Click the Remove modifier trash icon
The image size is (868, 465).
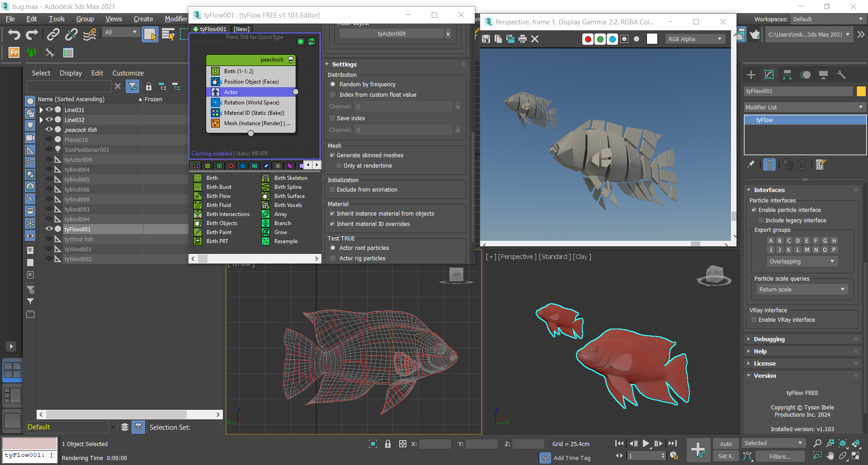(x=802, y=164)
